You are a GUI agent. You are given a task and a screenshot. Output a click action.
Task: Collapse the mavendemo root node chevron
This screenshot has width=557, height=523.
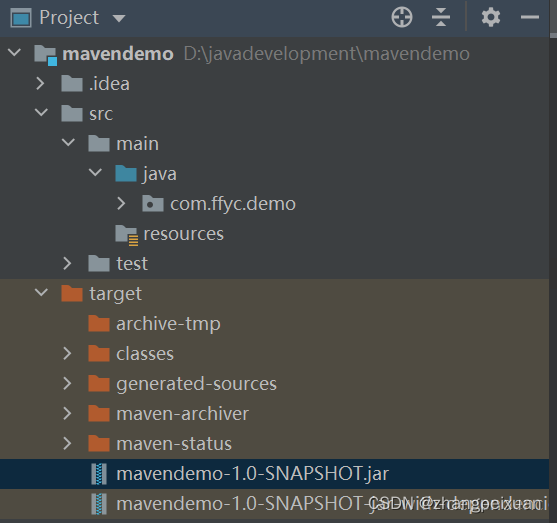tap(15, 53)
